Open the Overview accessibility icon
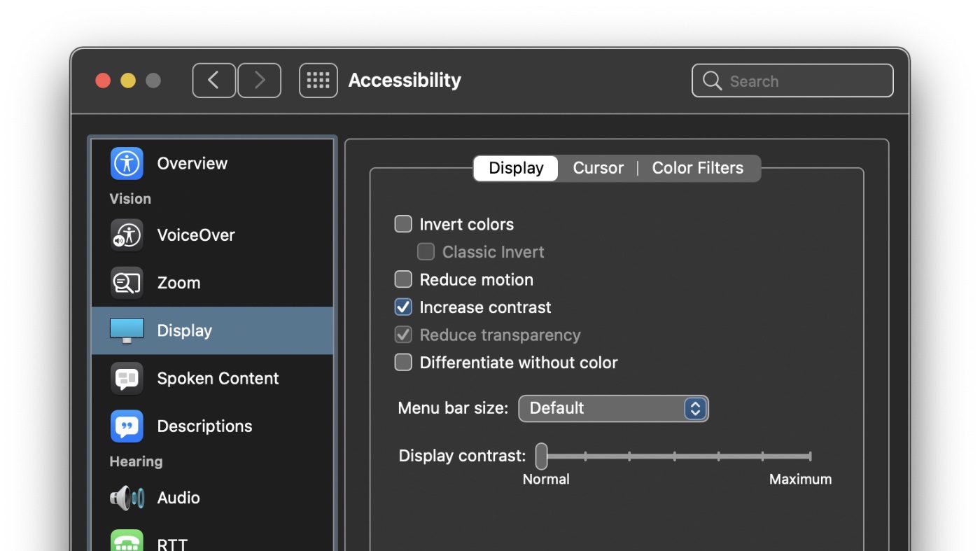980x551 pixels. (x=127, y=164)
